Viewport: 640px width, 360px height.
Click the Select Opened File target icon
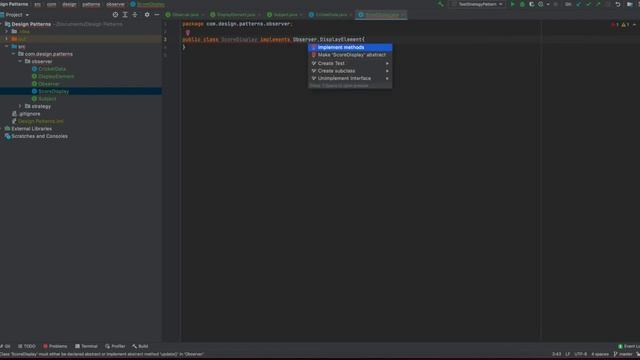[115, 15]
